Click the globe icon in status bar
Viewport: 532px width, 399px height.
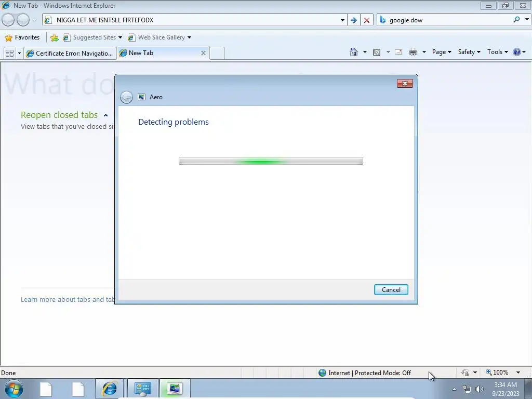click(322, 373)
